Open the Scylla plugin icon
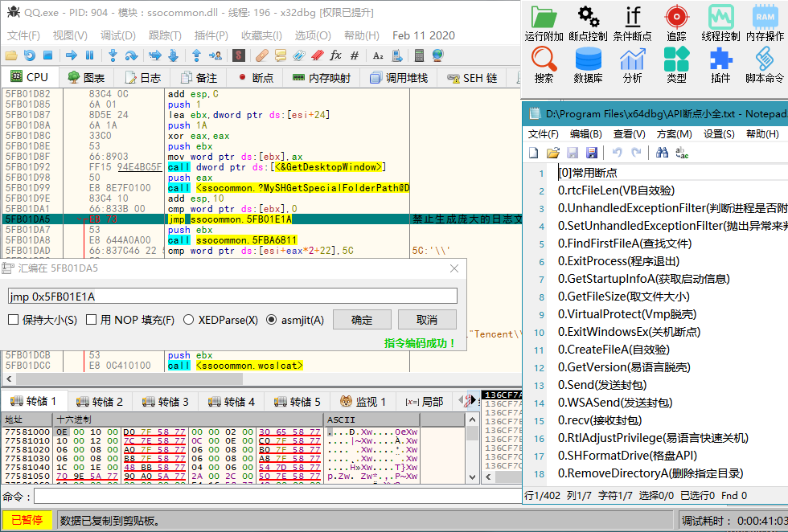The height and width of the screenshot is (532, 788). point(239,55)
